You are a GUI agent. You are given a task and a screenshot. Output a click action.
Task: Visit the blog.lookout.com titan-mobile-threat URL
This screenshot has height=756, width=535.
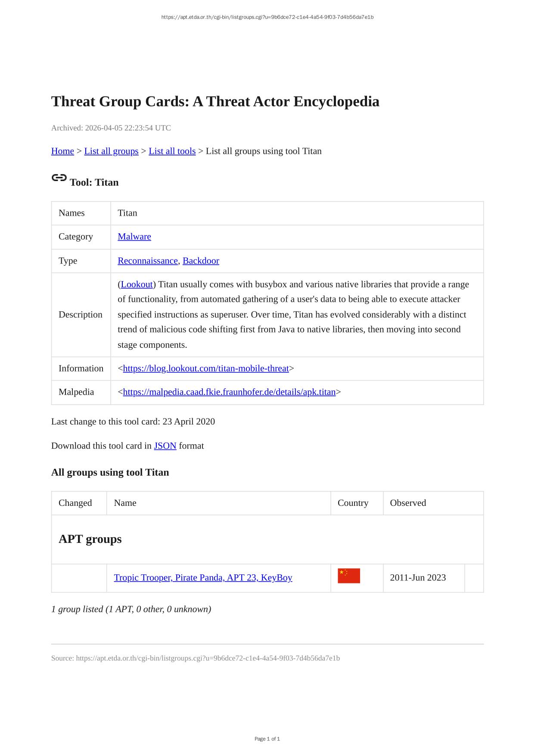[x=205, y=369]
